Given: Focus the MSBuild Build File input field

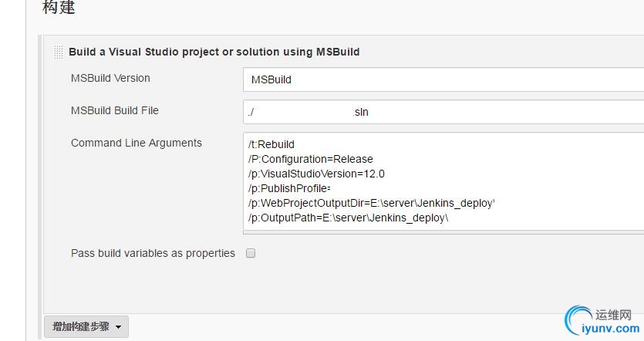Looking at the screenshot, I should (443, 112).
